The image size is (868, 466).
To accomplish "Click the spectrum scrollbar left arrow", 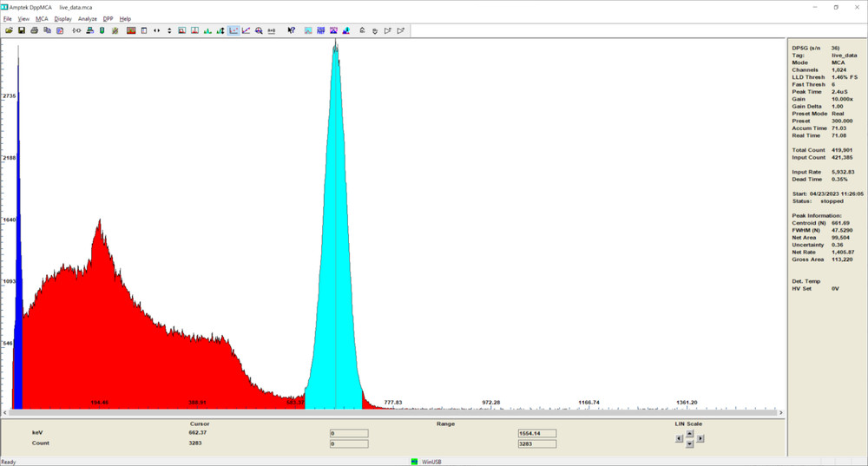I will coord(4,413).
